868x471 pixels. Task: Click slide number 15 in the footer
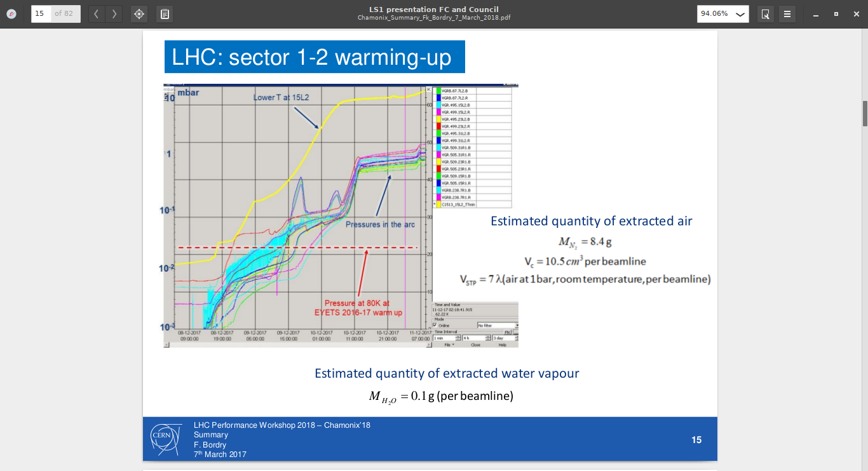click(x=696, y=440)
